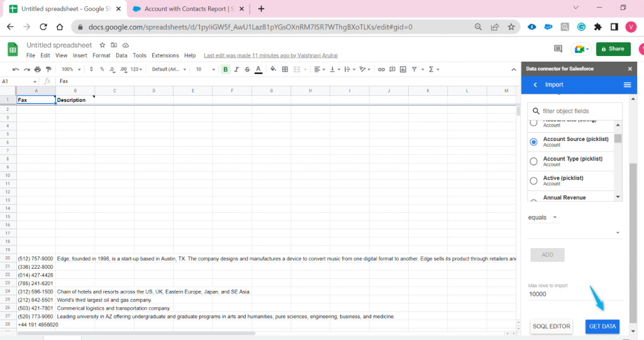
Task: Open the borders tool
Action: click(x=285, y=69)
